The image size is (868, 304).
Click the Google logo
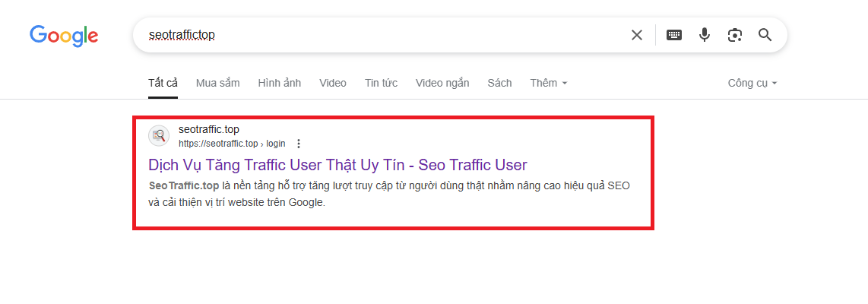(64, 36)
